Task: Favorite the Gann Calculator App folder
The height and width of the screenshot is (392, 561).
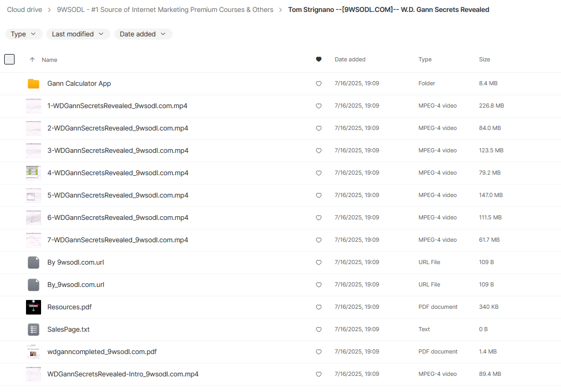Action: pyautogui.click(x=319, y=84)
